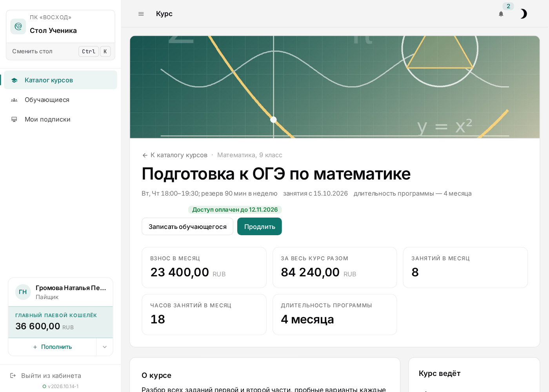The image size is (549, 392).
Task: Click the back arrow before К каталогу курсов
Action: [145, 155]
